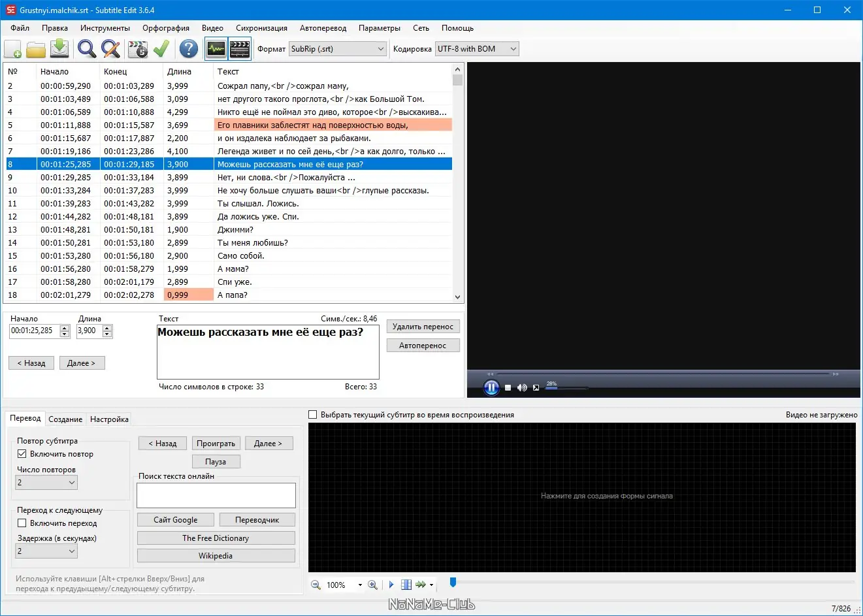Rewind video with small left double-arrow

(491, 374)
